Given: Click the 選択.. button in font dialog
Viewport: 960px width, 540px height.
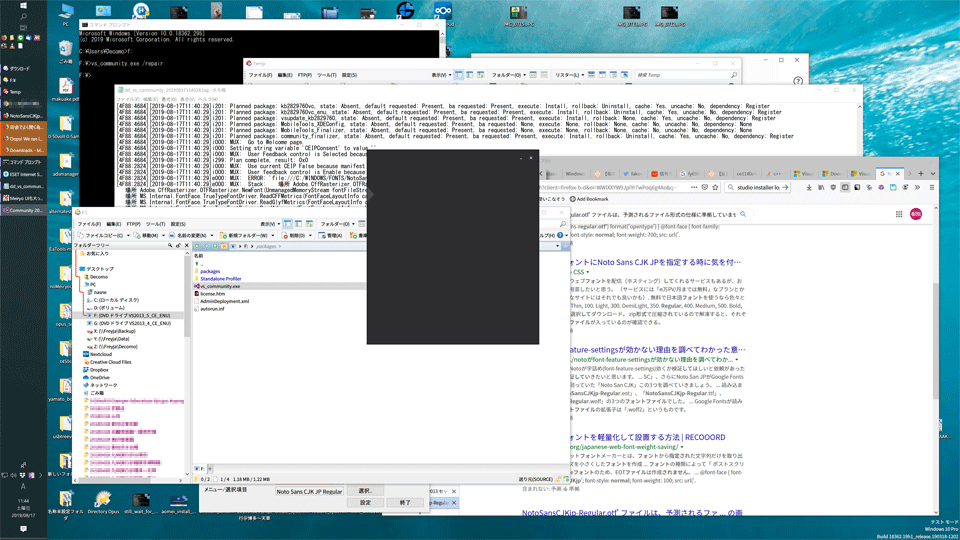Looking at the screenshot, I should pos(365,491).
